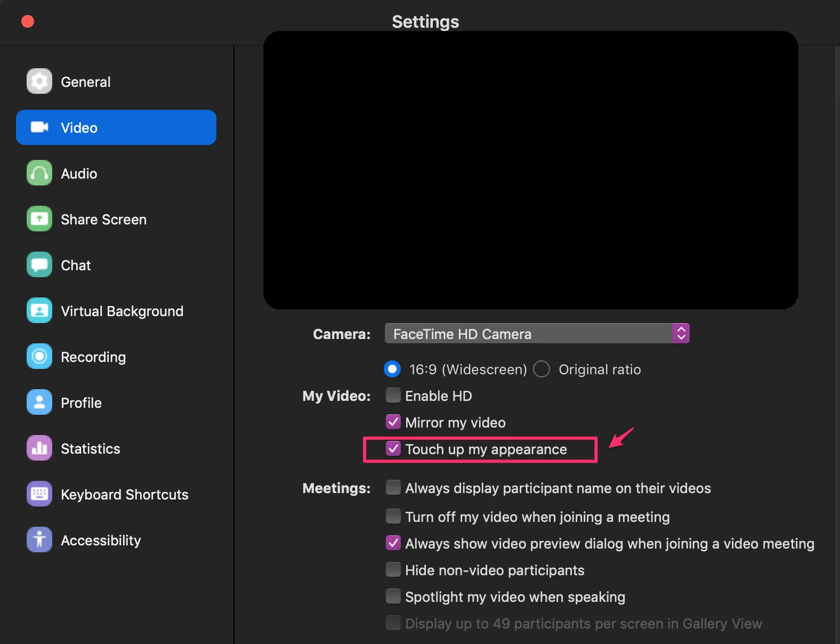Click the Keyboard Shortcuts icon
The width and height of the screenshot is (840, 644).
39,494
